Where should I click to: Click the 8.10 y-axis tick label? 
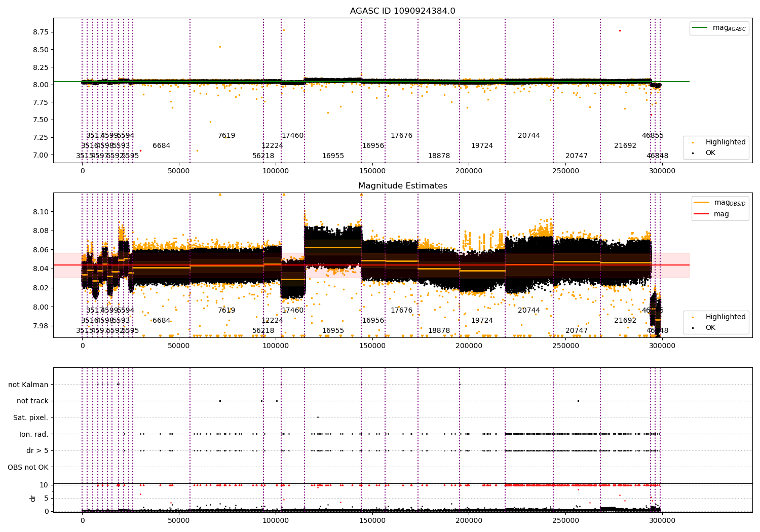click(41, 212)
